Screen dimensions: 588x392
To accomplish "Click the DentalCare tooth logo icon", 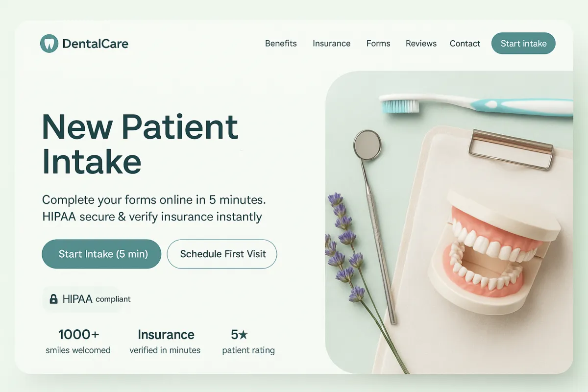I will click(49, 44).
